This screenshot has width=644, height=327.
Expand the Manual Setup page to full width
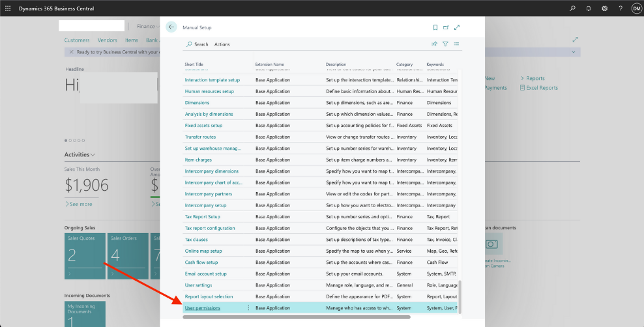[457, 27]
